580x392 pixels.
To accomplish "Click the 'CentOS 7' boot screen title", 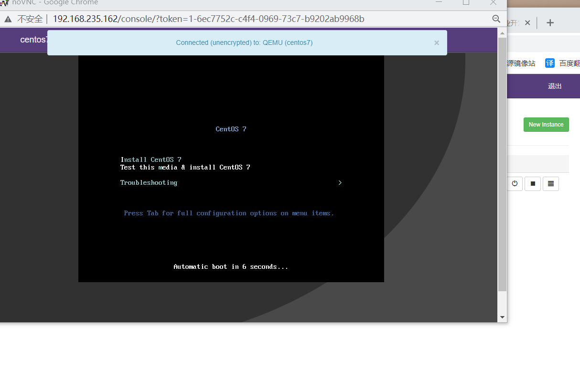I will 231,129.
